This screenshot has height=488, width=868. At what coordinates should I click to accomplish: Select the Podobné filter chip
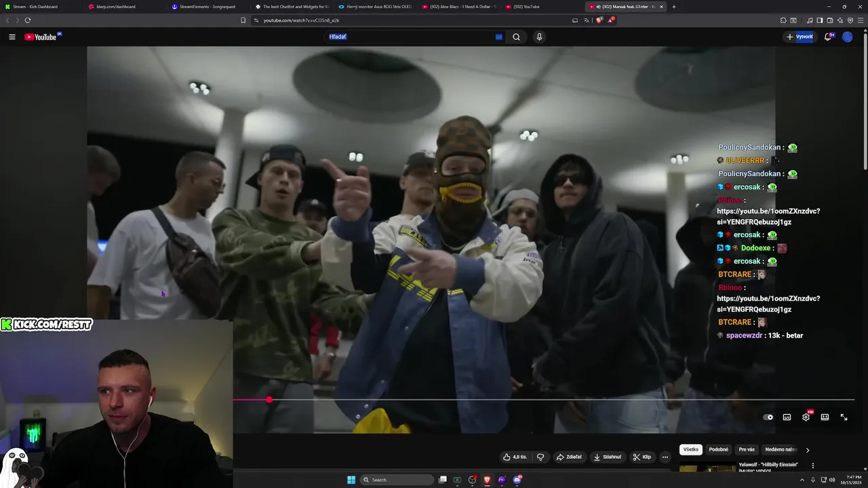tap(719, 449)
